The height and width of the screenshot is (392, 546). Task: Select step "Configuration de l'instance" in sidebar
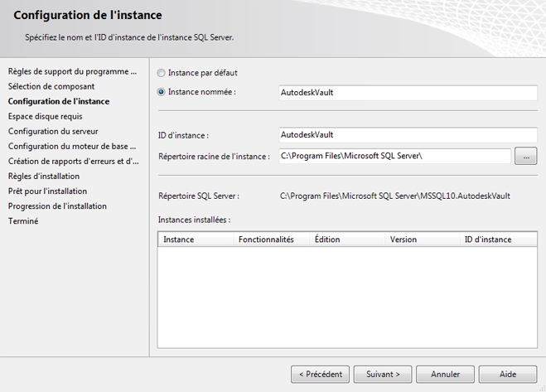click(x=59, y=101)
